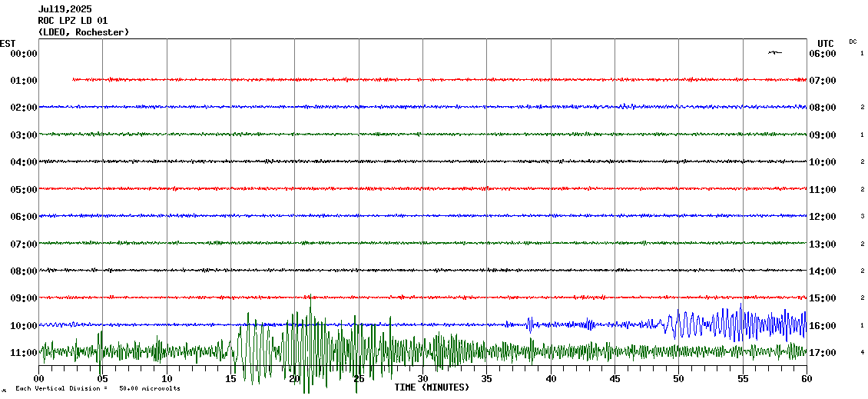
Task: Select the 06:00 label in the EST column
Action: (x=24, y=217)
